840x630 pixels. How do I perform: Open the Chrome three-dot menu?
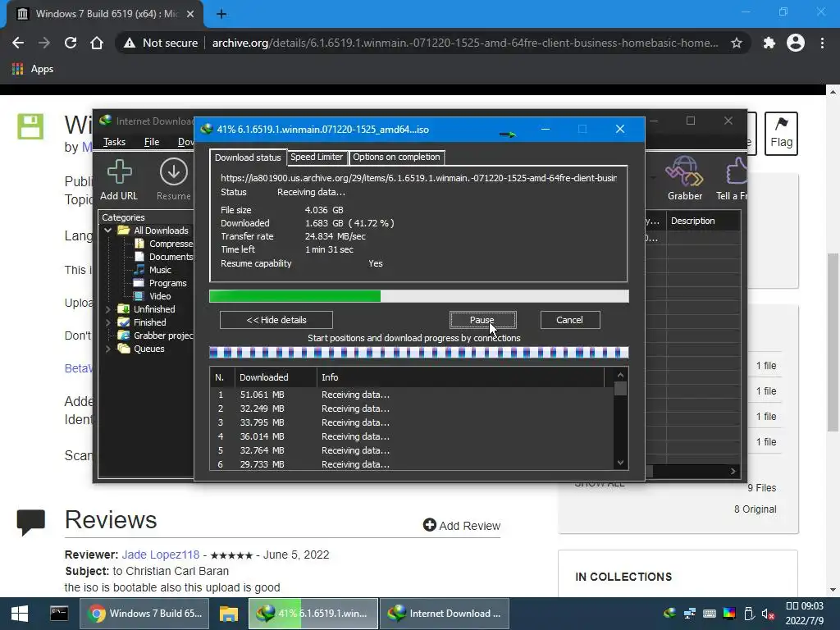click(x=822, y=43)
